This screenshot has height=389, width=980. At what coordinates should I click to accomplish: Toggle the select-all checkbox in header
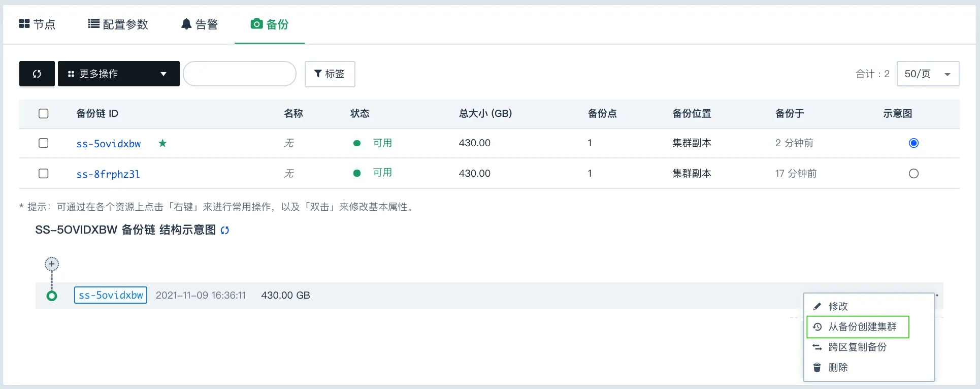click(44, 114)
